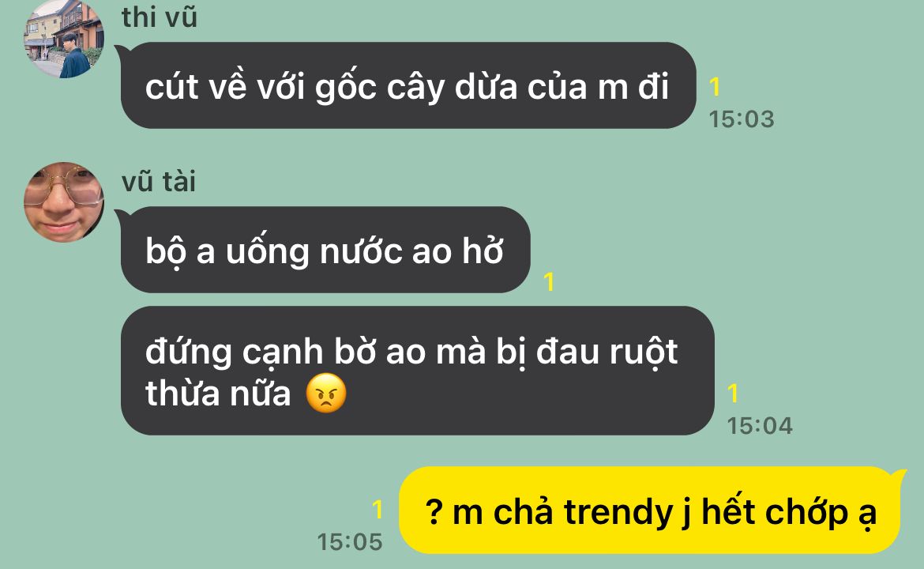Click the word trendy in yellow bubble
The height and width of the screenshot is (569, 924).
(618, 512)
